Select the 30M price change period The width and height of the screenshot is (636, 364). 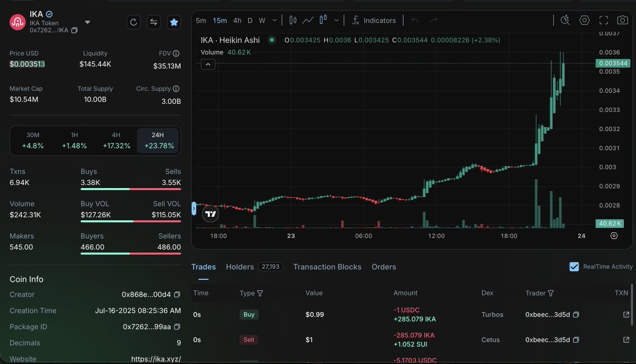pyautogui.click(x=33, y=140)
